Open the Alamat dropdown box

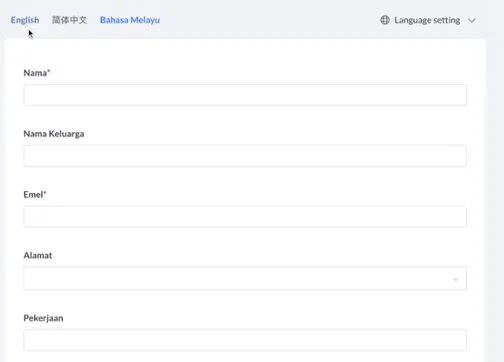245,278
